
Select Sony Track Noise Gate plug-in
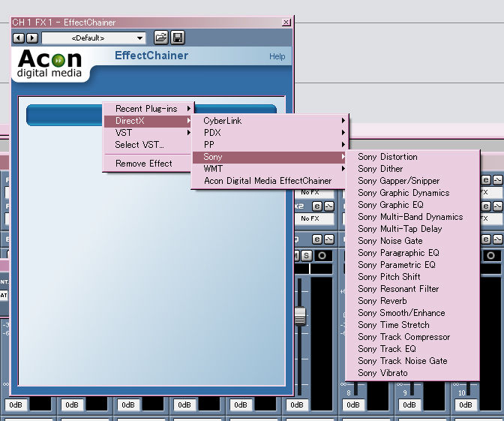click(412, 361)
